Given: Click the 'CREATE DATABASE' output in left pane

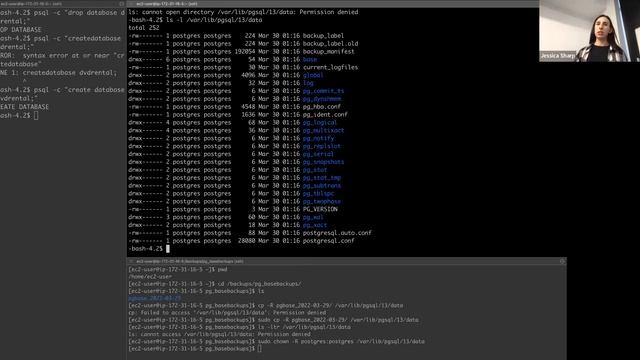Looking at the screenshot, I should click(24, 107).
